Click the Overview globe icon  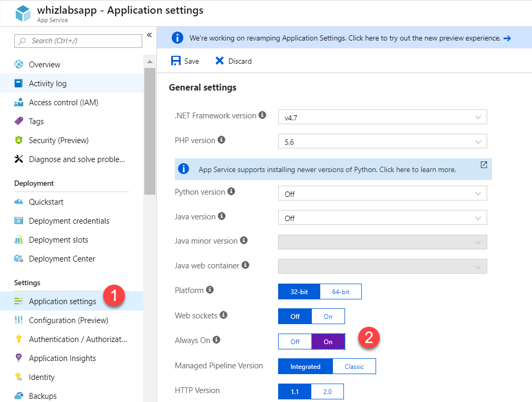tap(18, 64)
